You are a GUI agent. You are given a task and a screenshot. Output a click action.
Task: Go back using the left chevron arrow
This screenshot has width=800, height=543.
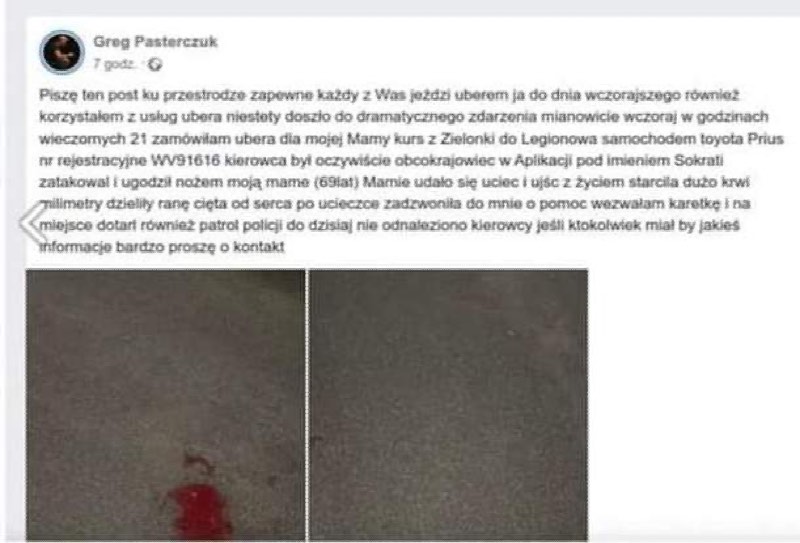[32, 223]
